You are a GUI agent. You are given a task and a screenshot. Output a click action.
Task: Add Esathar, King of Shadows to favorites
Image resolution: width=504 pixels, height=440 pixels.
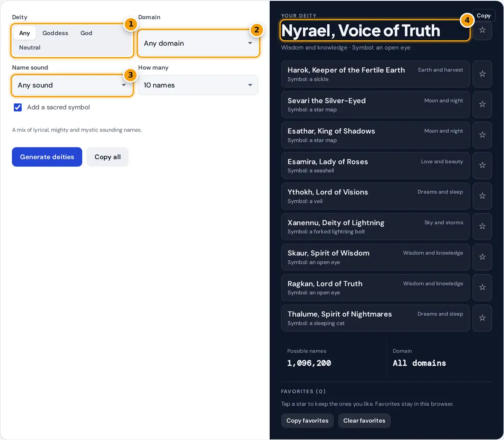pos(482,135)
